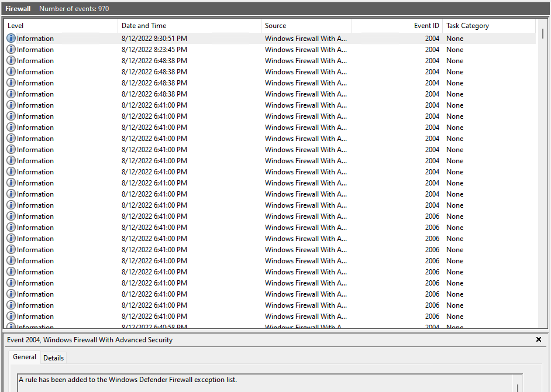Click the Information icon on the bottom-most visible event
The image size is (551, 392).
(11, 326)
